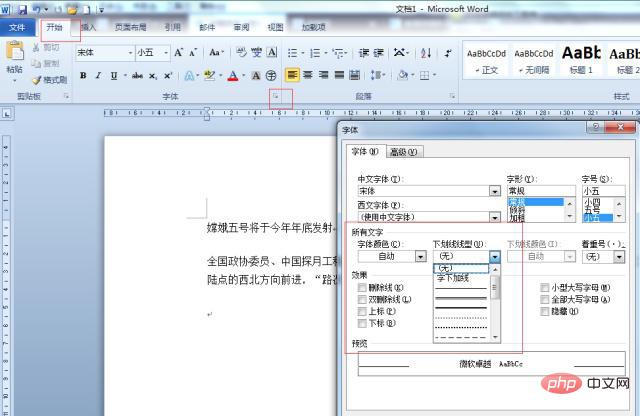Open the 页面布局 ribbon tab
The image size is (640, 416).
click(132, 27)
